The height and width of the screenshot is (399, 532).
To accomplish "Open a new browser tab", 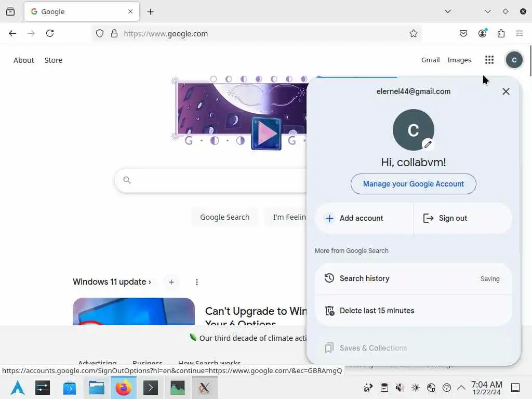I will 150,12.
